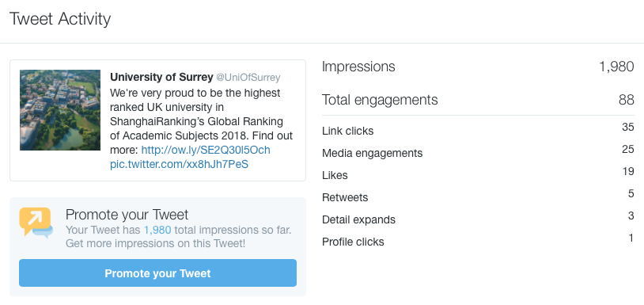Click the Promote your Tweet button

pyautogui.click(x=157, y=273)
